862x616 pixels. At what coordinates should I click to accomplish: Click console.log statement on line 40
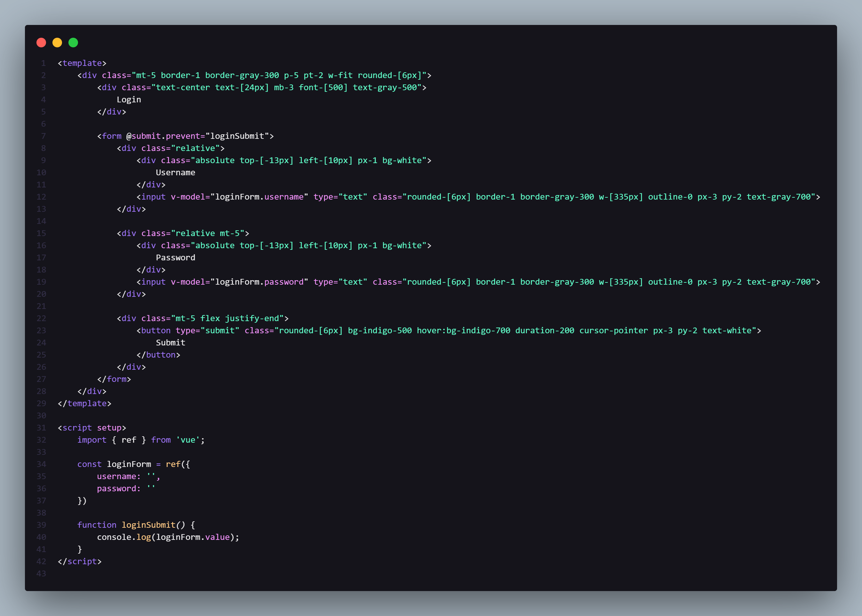168,537
